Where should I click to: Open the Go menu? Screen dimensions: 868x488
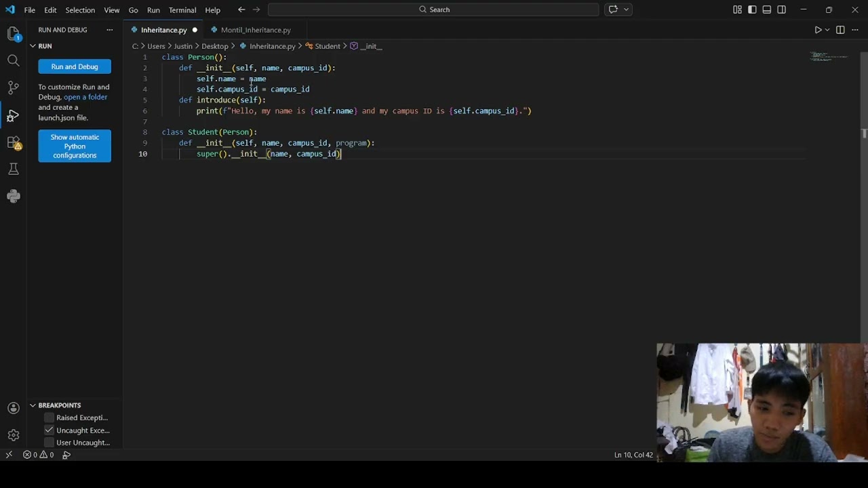click(x=133, y=9)
